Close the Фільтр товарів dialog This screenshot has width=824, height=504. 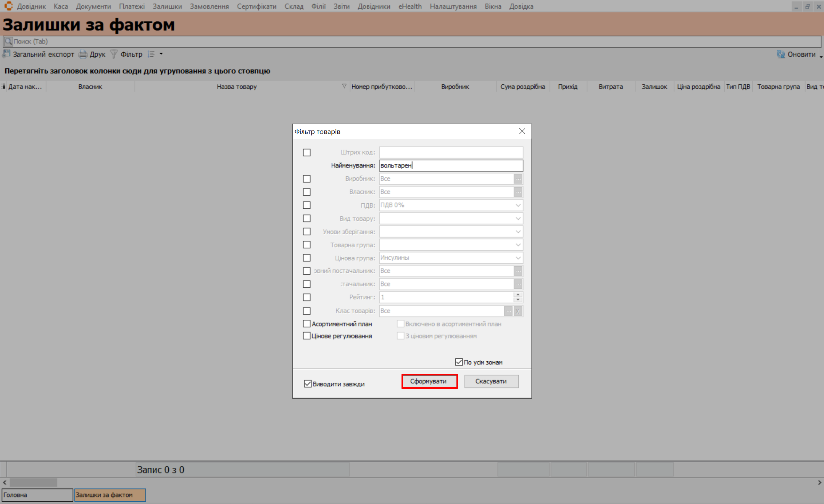(522, 131)
